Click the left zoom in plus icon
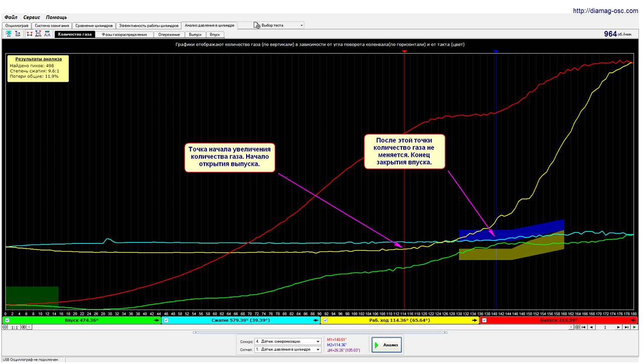 pyautogui.click(x=24, y=327)
